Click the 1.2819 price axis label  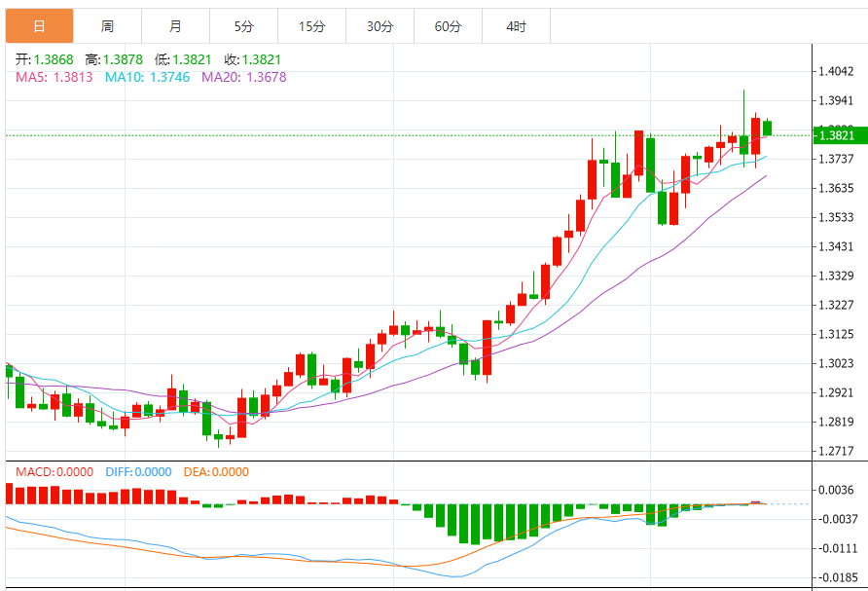point(836,422)
